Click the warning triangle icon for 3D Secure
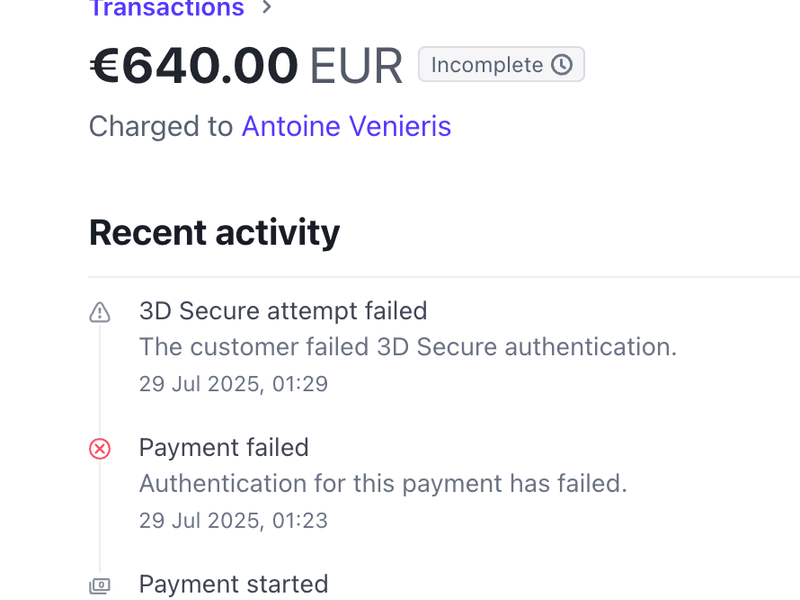The height and width of the screenshot is (600, 800). click(100, 313)
